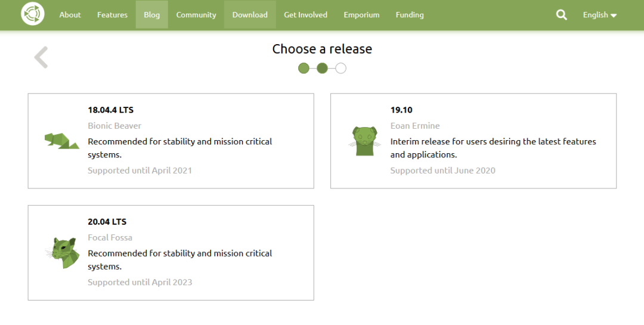Click the 'Interim release for users' description

click(x=493, y=148)
